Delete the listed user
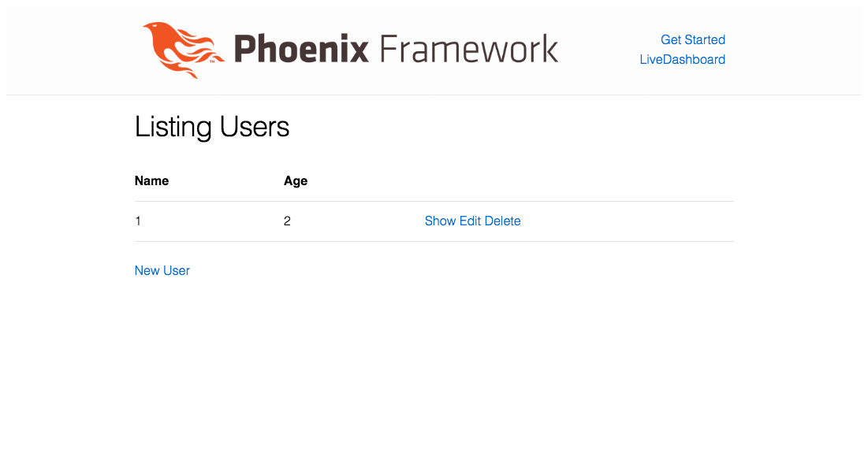 [502, 221]
